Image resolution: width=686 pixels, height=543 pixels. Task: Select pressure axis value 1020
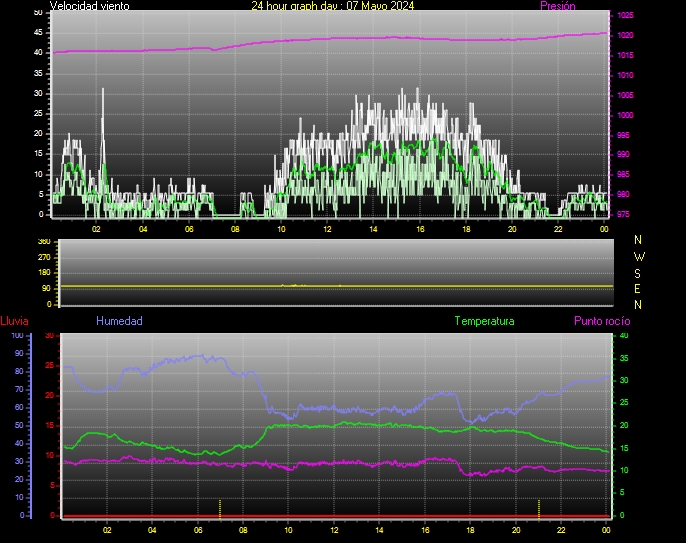(625, 35)
